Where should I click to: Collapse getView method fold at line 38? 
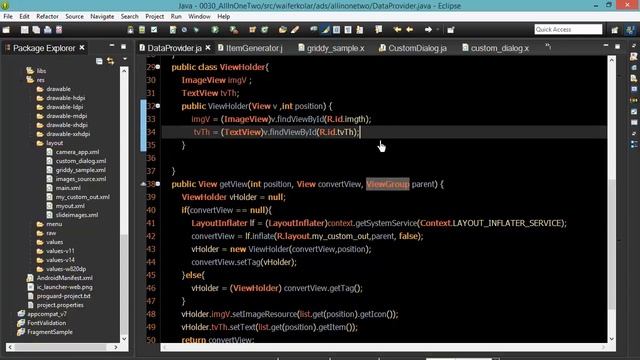(x=158, y=184)
